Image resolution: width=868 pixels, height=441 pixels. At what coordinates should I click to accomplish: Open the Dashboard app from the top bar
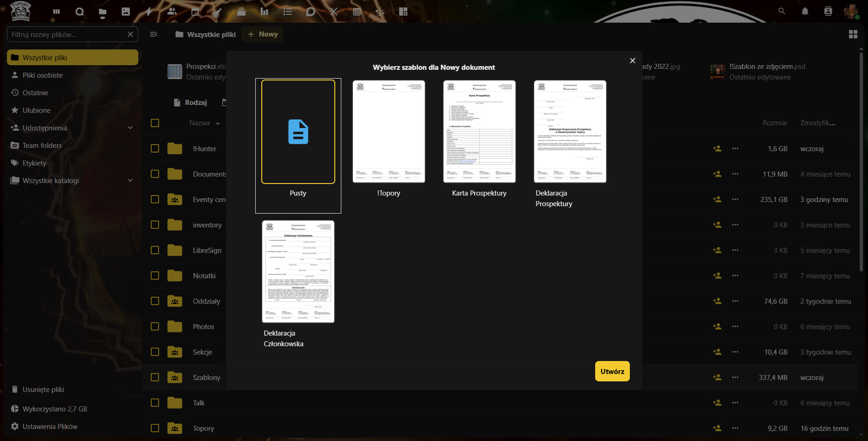point(56,12)
